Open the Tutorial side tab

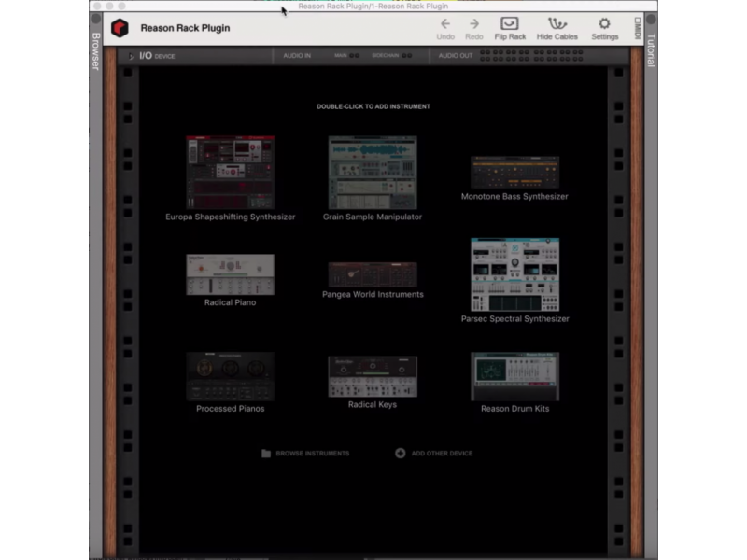pos(651,50)
